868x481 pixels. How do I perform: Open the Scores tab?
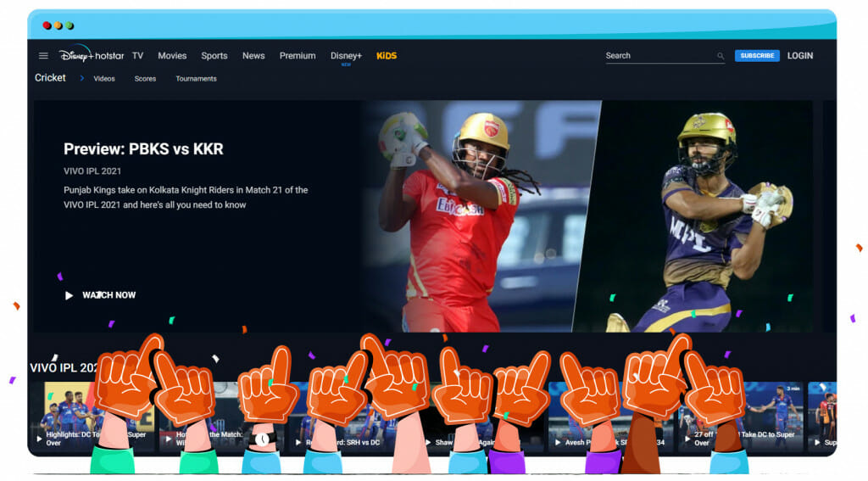pyautogui.click(x=145, y=79)
